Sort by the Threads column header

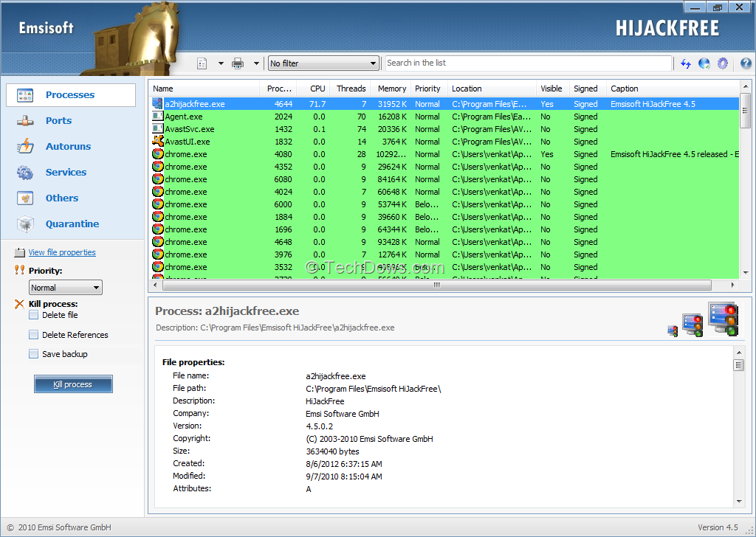pos(350,89)
